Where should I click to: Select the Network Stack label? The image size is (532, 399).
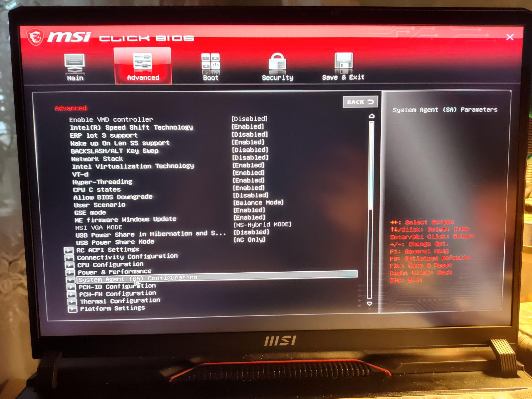click(97, 159)
